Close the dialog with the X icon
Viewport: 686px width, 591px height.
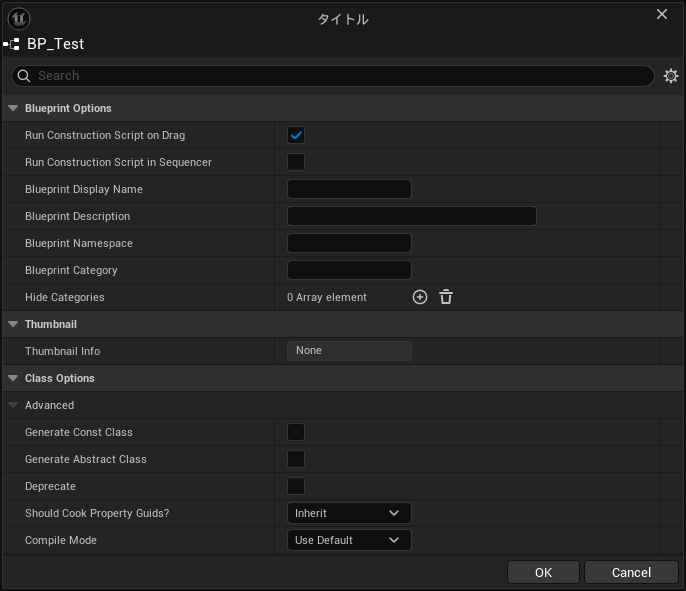(661, 14)
